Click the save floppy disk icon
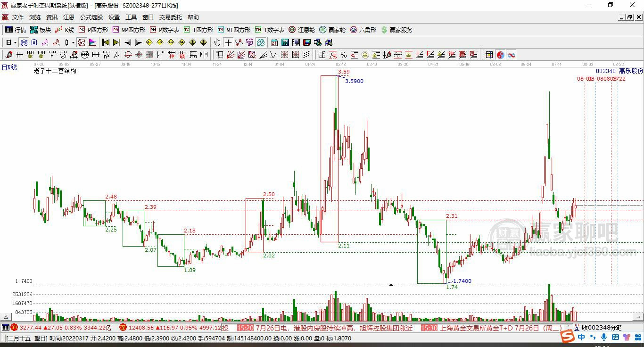Viewport: 644px width, 347px height. [306, 42]
